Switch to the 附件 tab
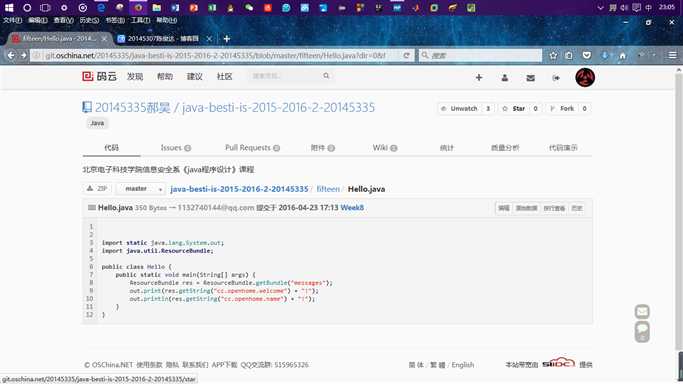The width and height of the screenshot is (683, 384). point(322,148)
